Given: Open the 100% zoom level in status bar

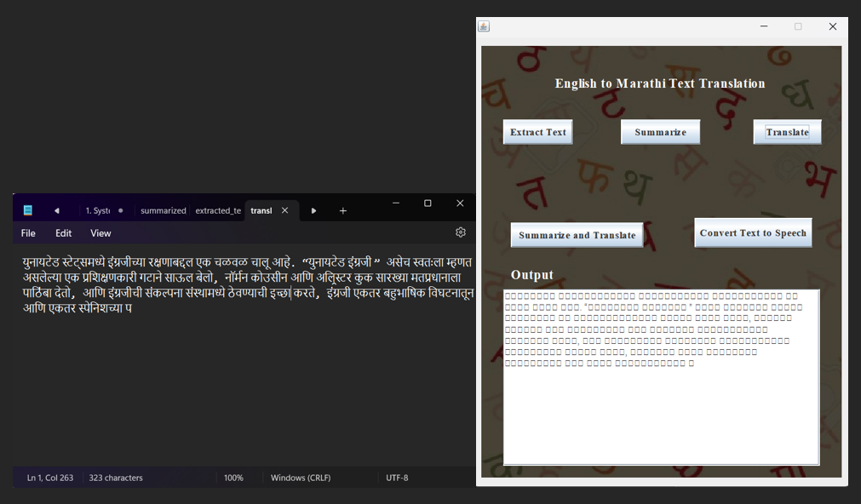Looking at the screenshot, I should click(233, 478).
